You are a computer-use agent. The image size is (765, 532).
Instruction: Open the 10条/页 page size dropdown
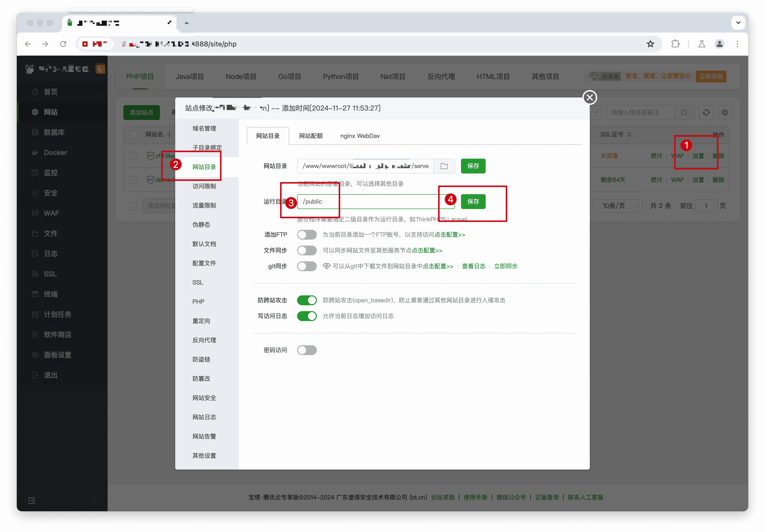pos(618,206)
